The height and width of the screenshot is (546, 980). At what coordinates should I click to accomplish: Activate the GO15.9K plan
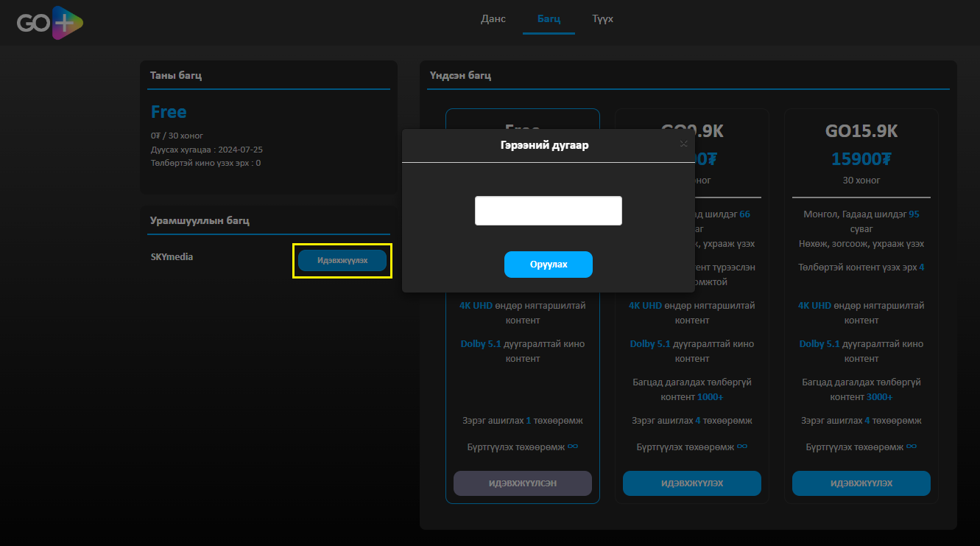point(861,483)
